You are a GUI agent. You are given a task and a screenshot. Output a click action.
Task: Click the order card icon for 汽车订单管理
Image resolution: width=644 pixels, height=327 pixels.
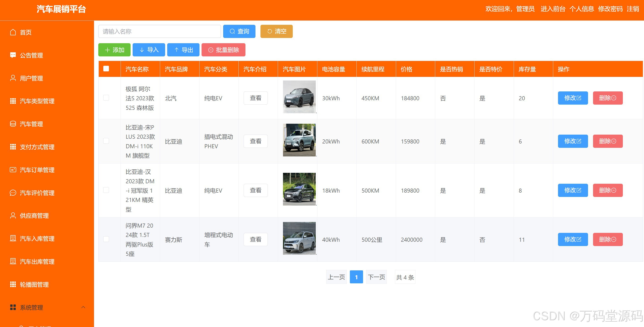pyautogui.click(x=13, y=170)
